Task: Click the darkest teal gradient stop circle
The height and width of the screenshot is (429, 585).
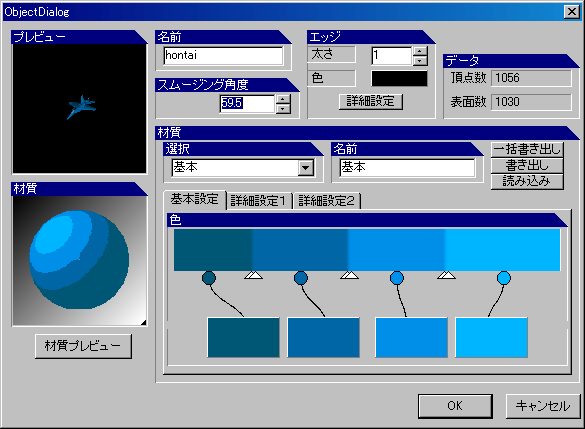Action: tap(209, 278)
